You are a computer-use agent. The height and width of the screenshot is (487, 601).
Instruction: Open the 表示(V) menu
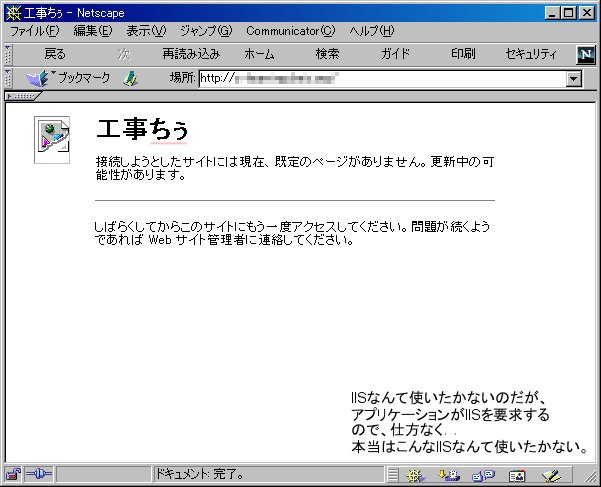click(x=146, y=31)
